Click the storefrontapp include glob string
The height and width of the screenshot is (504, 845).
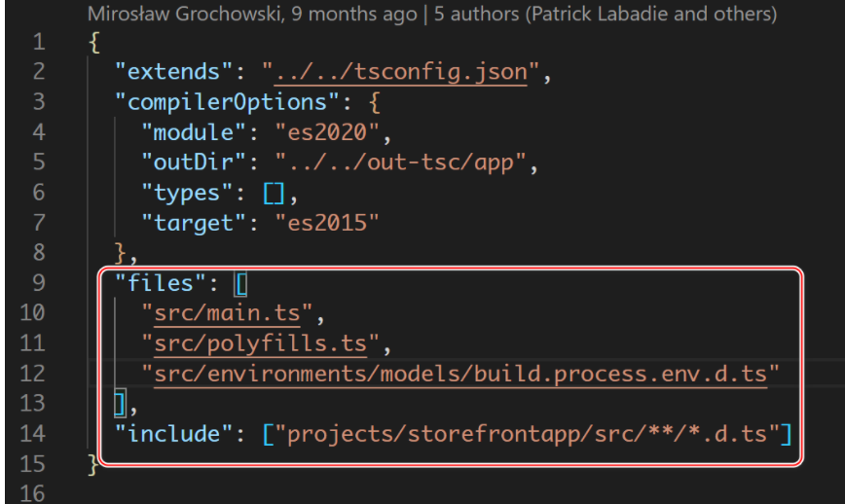click(x=528, y=433)
